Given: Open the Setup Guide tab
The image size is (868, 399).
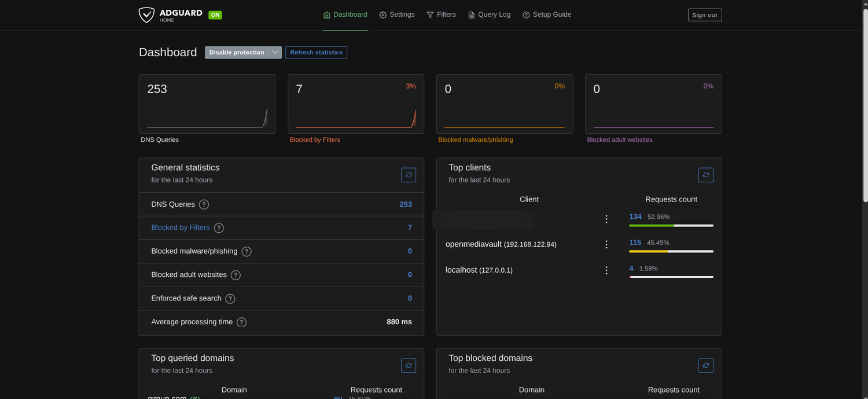Looking at the screenshot, I should 547,14.
